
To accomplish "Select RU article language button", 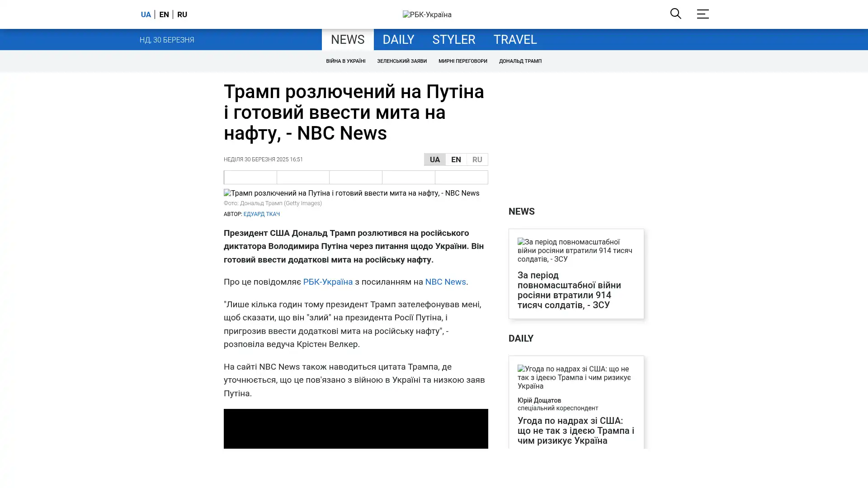I will pos(477,160).
